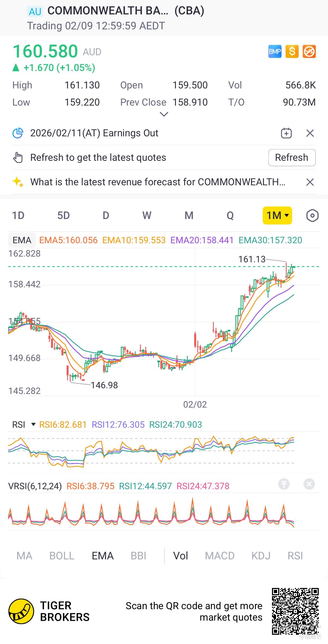Tap the BMP badge icon
This screenshot has height=644, width=328.
pyautogui.click(x=275, y=51)
